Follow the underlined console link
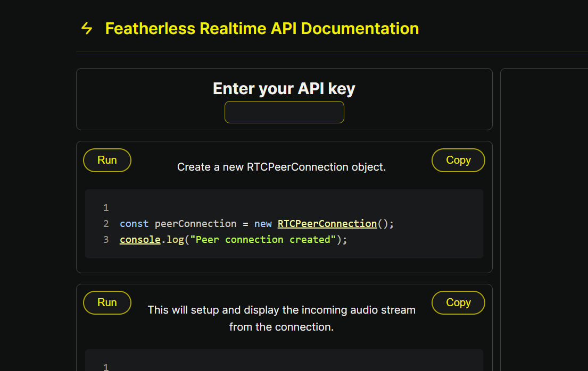The height and width of the screenshot is (371, 588). click(x=139, y=239)
